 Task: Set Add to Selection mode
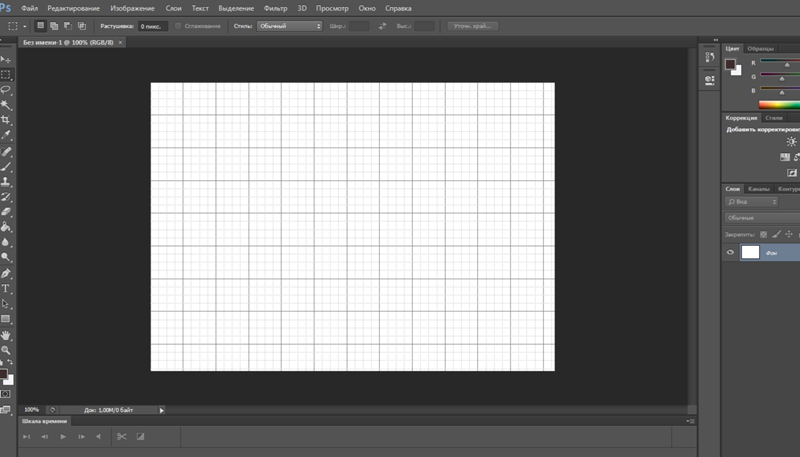(x=54, y=26)
